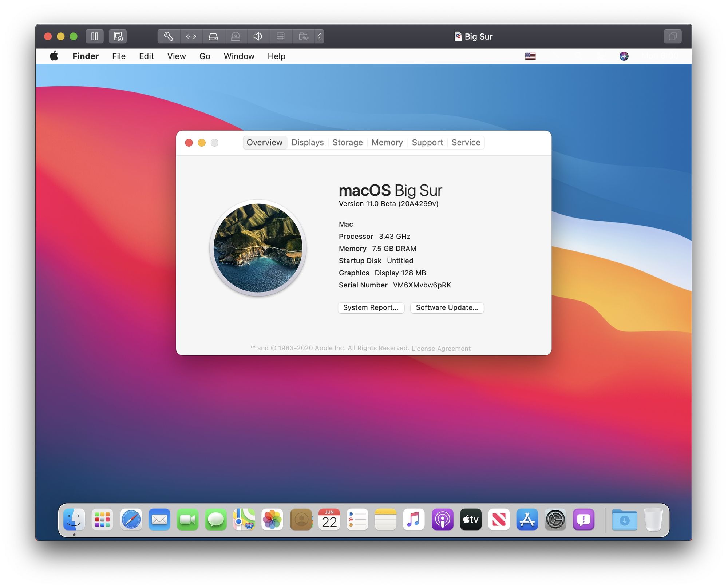Open App Store from Dock
The width and height of the screenshot is (728, 588).
click(x=527, y=520)
